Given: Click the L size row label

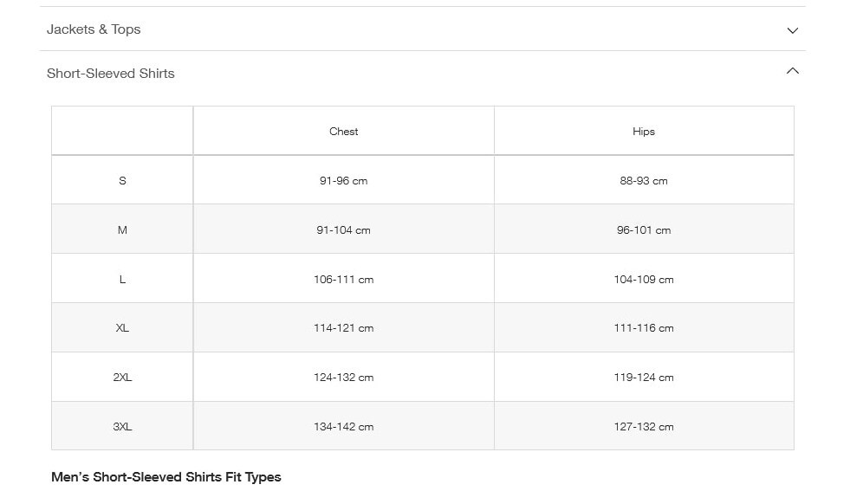Looking at the screenshot, I should point(122,280).
